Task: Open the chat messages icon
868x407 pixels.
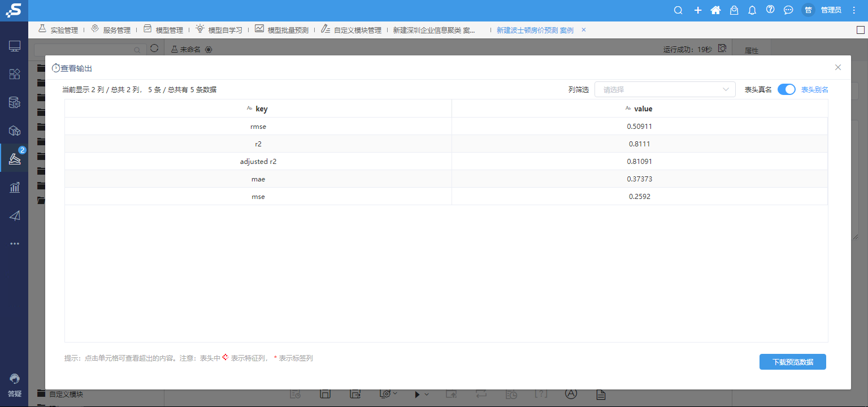Action: (788, 10)
